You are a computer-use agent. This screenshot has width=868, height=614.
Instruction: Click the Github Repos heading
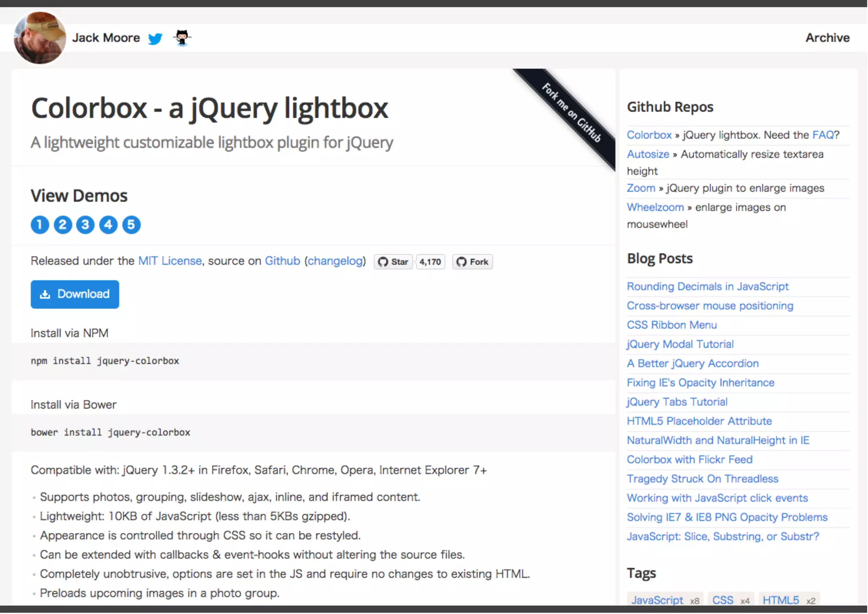tap(670, 107)
